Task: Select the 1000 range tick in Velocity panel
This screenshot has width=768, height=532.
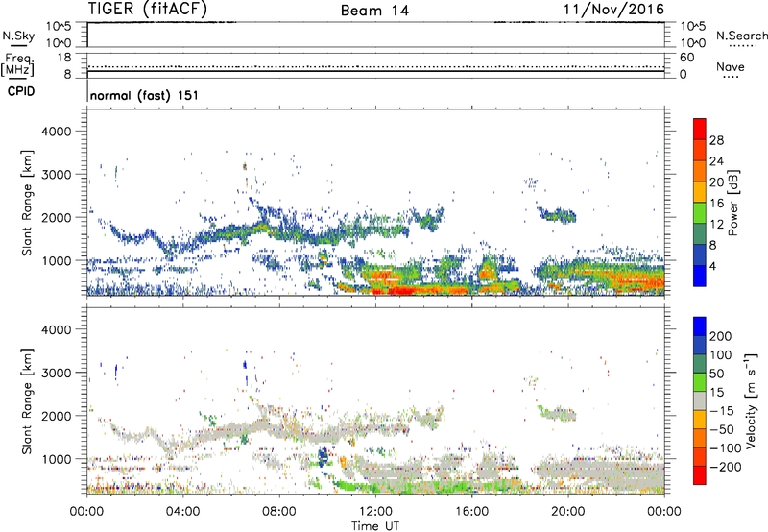Action: click(57, 459)
